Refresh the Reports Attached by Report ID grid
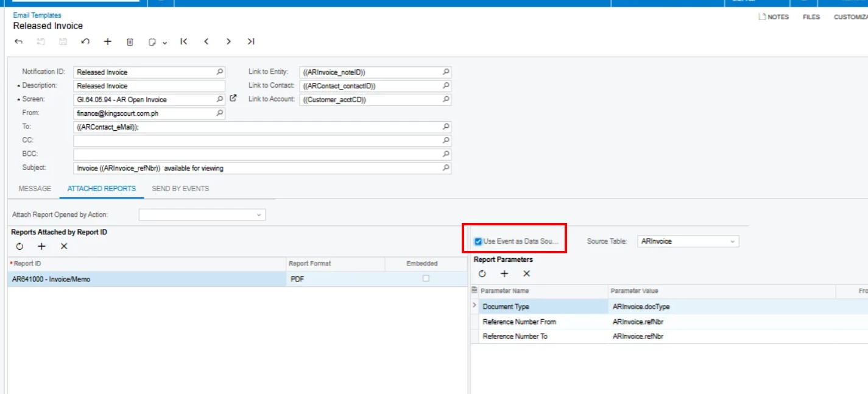 pyautogui.click(x=19, y=246)
